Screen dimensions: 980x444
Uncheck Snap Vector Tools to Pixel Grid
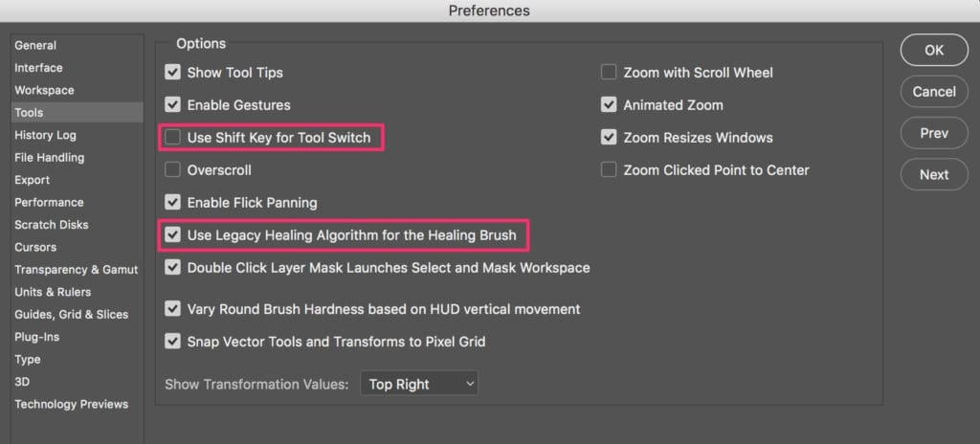[172, 342]
